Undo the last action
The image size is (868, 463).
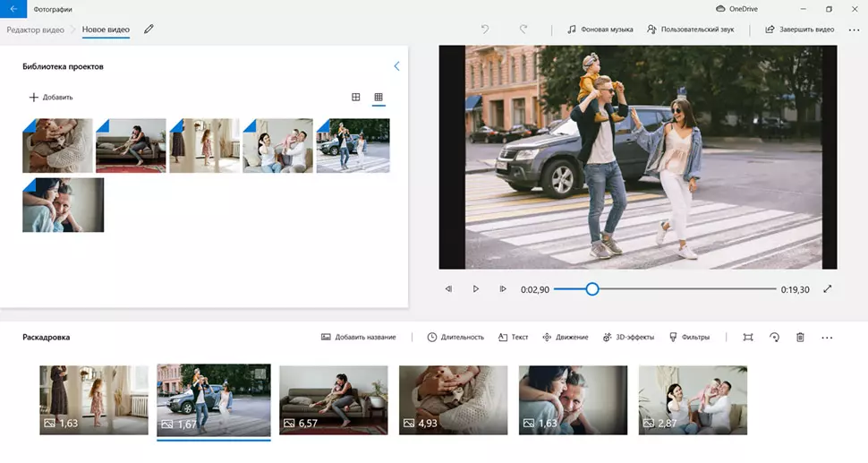pos(485,30)
